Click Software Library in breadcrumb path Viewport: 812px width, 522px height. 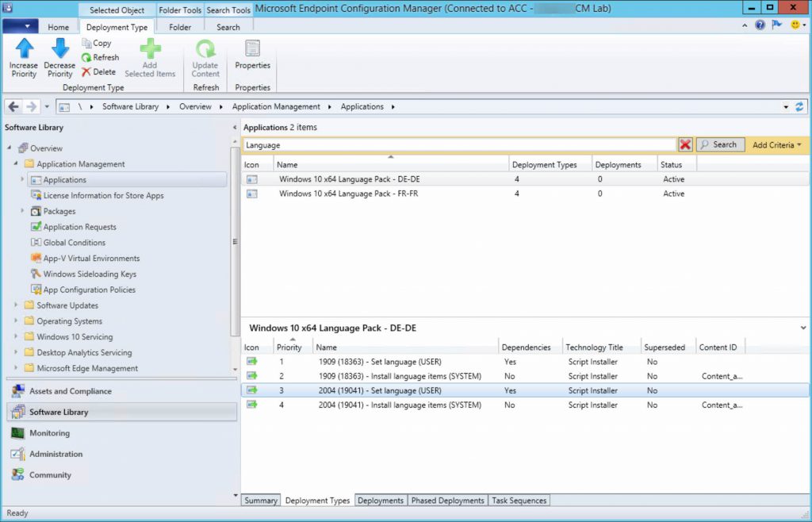[x=130, y=106]
